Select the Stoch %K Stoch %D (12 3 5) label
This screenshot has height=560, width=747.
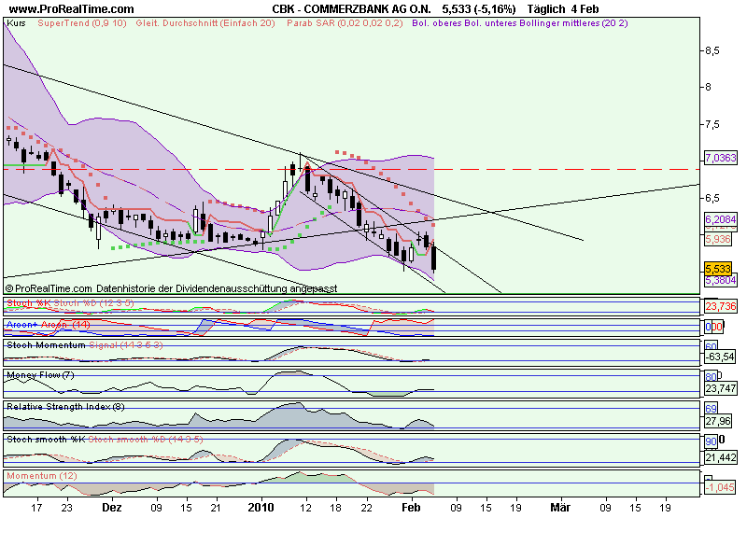coord(70,302)
